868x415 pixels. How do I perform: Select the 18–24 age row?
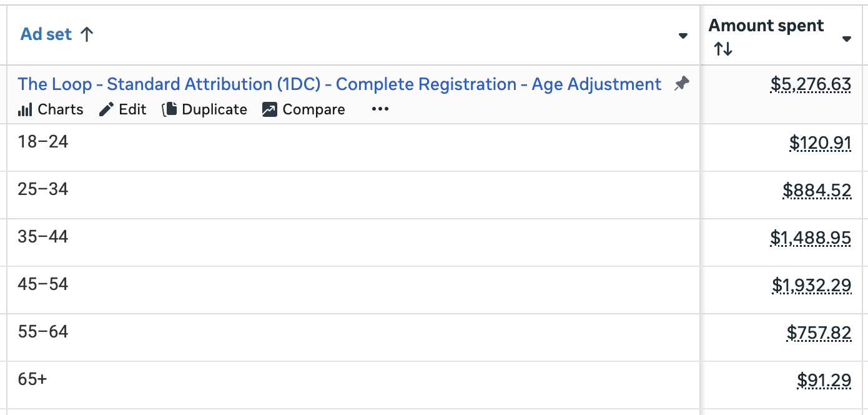pyautogui.click(x=43, y=142)
